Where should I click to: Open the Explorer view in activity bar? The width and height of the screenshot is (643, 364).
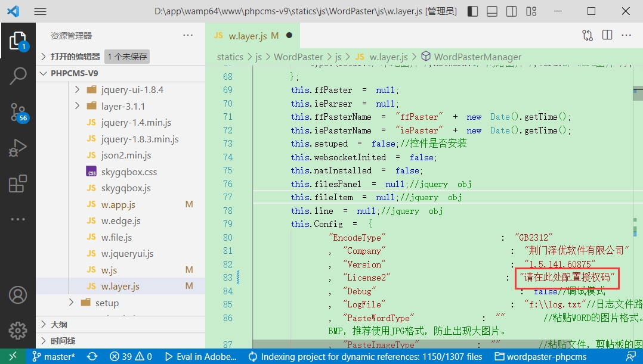pyautogui.click(x=18, y=41)
